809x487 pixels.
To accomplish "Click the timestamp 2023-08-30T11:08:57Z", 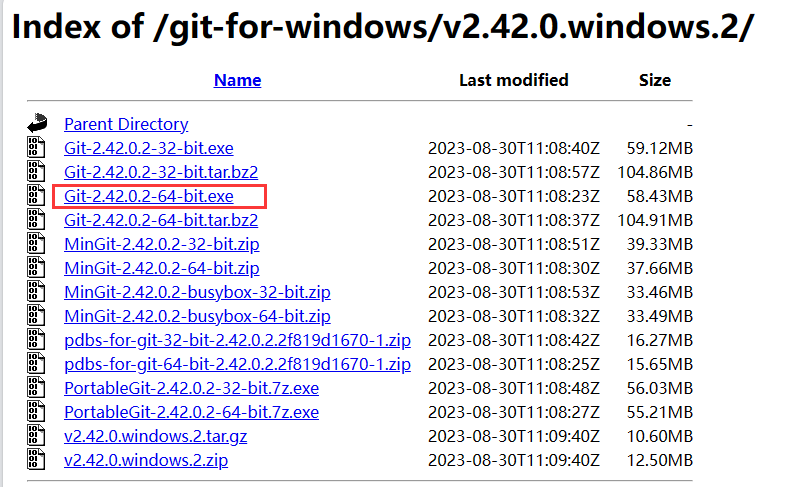I will (x=514, y=172).
